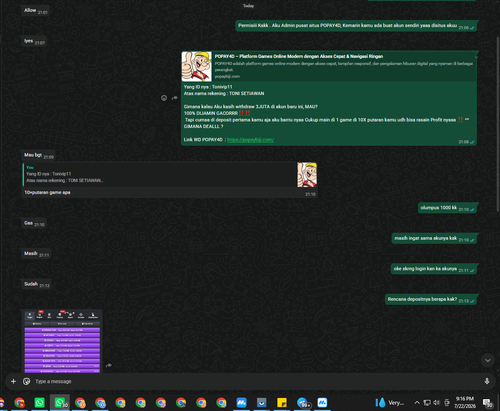500x411 pixels.
Task: Jump to latest messages with down chevron
Action: (x=488, y=360)
